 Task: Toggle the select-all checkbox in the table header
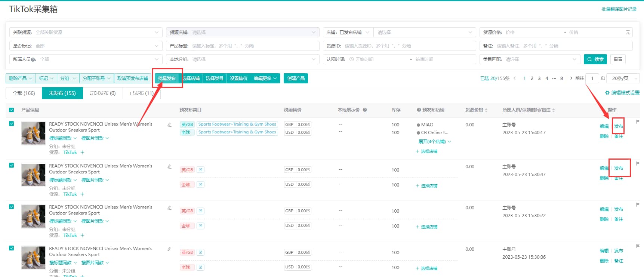(12, 110)
